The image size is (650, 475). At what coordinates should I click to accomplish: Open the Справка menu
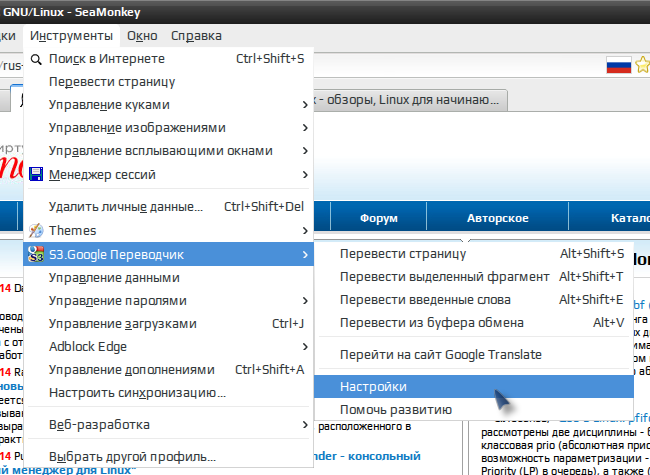pyautogui.click(x=196, y=36)
